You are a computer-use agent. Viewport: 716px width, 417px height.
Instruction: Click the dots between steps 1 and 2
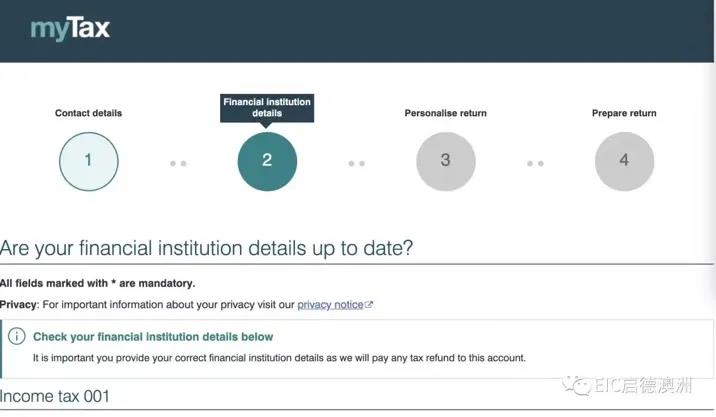[x=178, y=163]
